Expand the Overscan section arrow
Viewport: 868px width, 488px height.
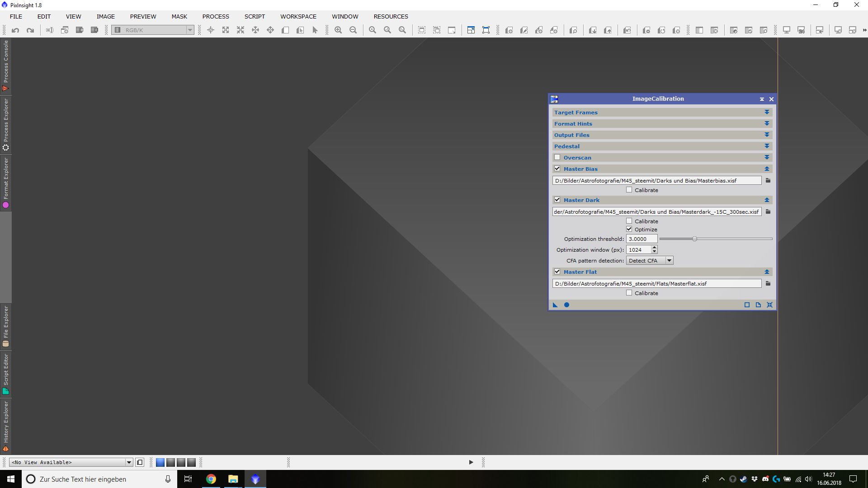pyautogui.click(x=767, y=157)
